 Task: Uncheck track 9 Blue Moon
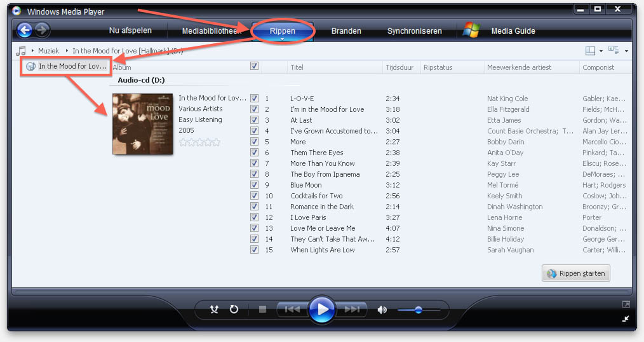click(254, 184)
